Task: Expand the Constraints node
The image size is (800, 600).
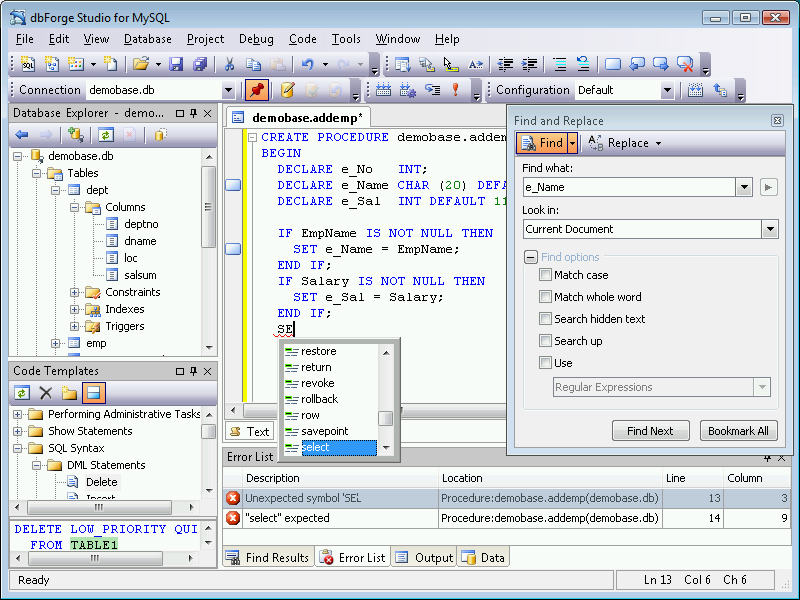Action: coord(74,292)
